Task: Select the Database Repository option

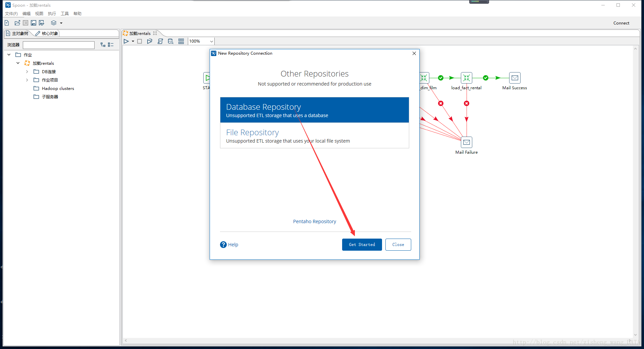Action: [314, 110]
